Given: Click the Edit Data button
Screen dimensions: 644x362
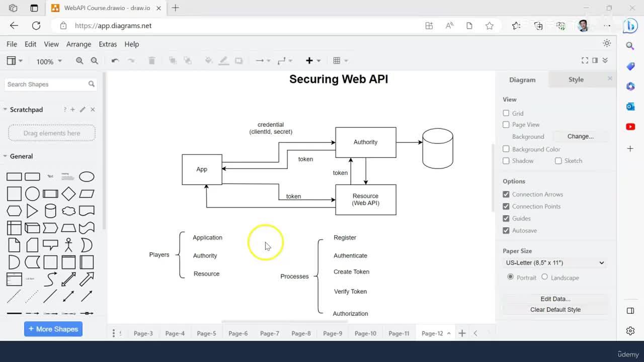Looking at the screenshot, I should pos(555,299).
